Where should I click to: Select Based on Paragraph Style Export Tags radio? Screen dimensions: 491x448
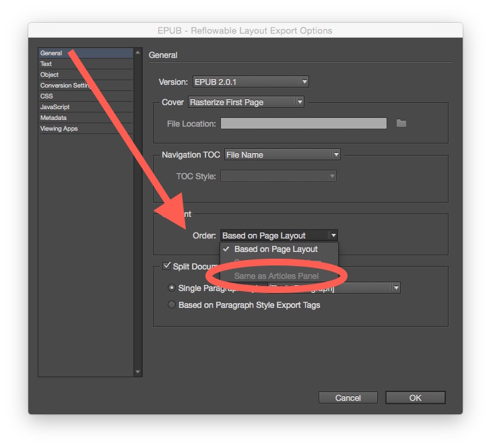tap(172, 305)
